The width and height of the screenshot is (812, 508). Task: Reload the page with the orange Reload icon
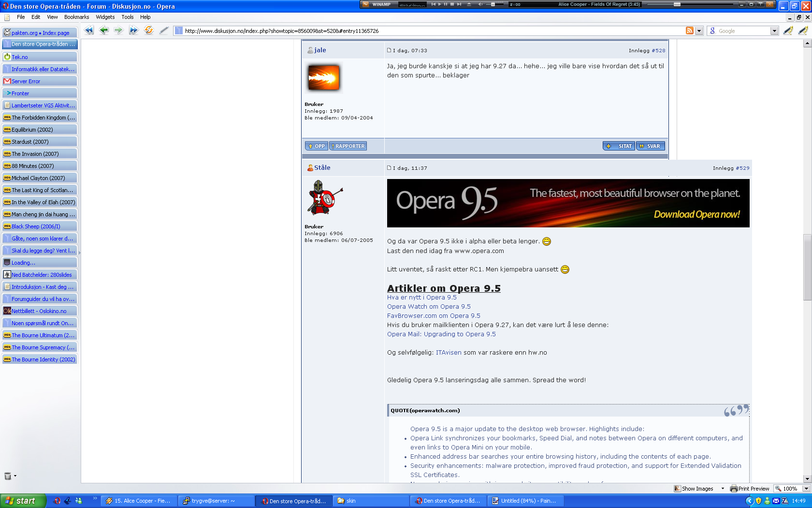(149, 30)
